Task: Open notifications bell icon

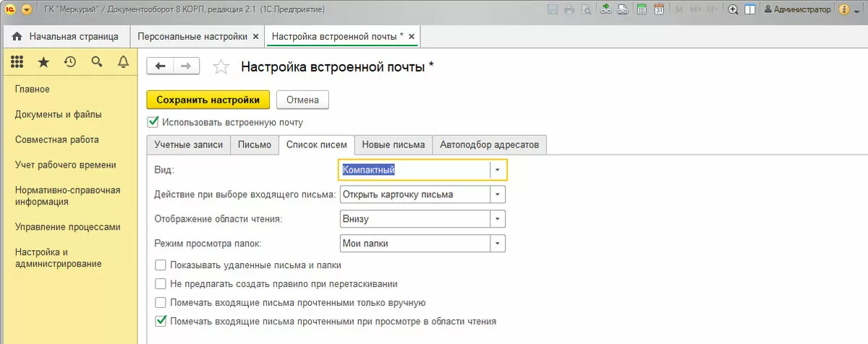Action: point(123,63)
